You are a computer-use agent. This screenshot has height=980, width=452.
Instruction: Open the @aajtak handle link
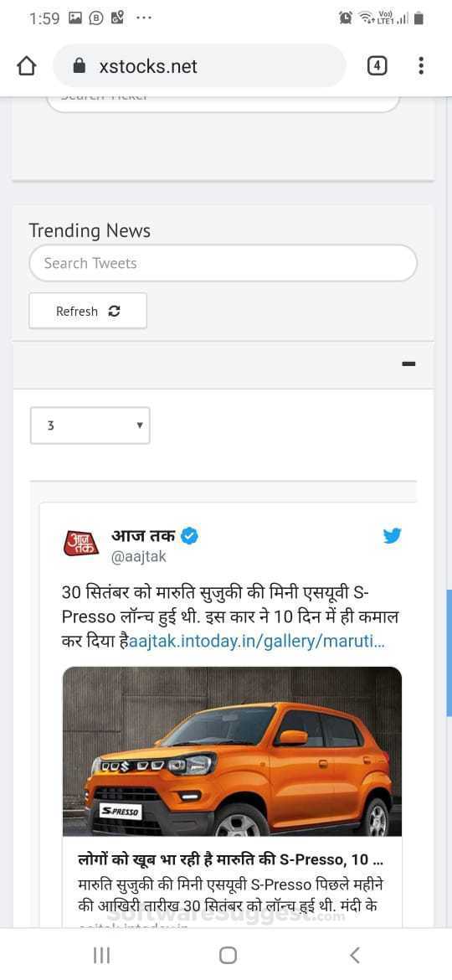pos(139,557)
